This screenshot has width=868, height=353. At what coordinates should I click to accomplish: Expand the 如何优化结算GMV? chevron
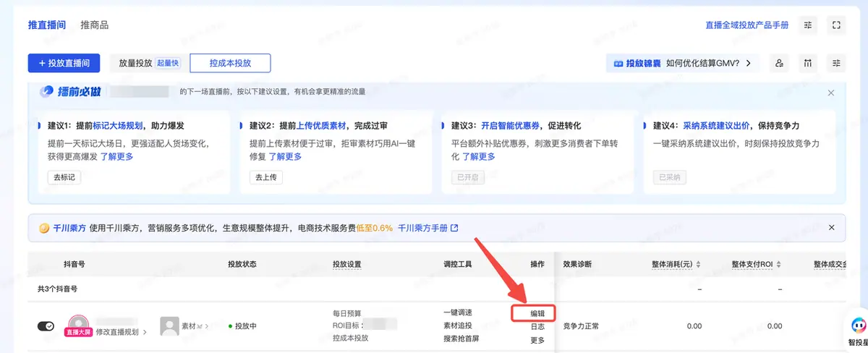pyautogui.click(x=749, y=64)
